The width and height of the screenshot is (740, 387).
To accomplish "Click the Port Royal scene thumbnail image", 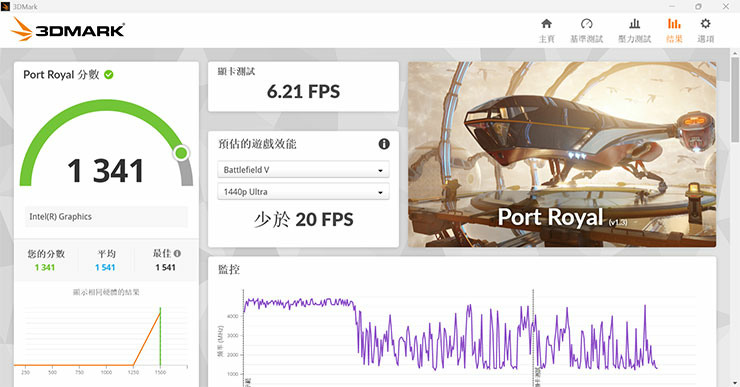I will (x=562, y=154).
